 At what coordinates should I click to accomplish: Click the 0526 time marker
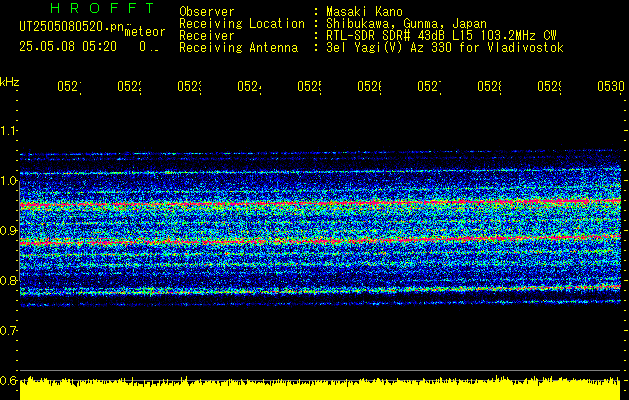(369, 87)
